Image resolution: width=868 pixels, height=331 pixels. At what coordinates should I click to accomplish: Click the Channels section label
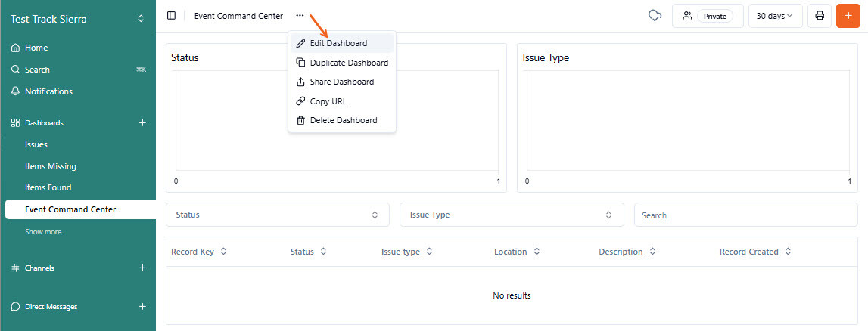click(40, 268)
